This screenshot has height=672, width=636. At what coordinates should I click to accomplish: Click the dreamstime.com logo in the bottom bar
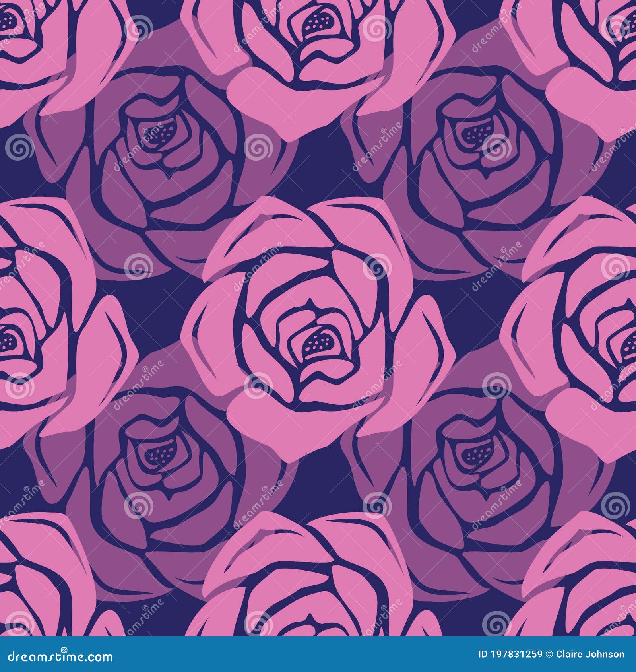tap(60, 657)
